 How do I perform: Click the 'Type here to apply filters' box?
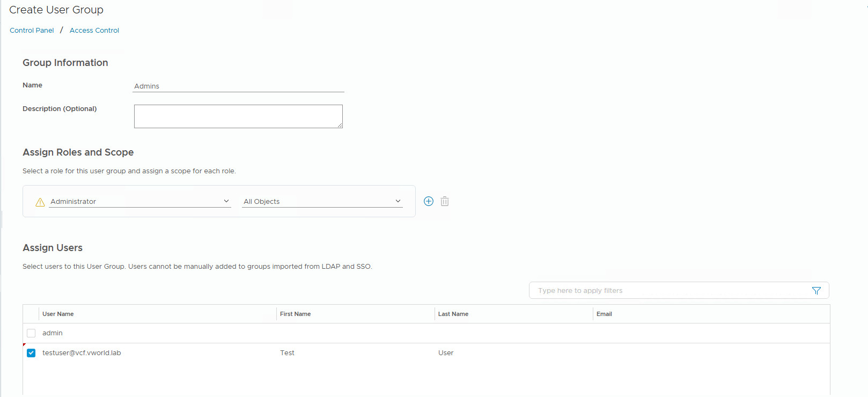tap(671, 291)
